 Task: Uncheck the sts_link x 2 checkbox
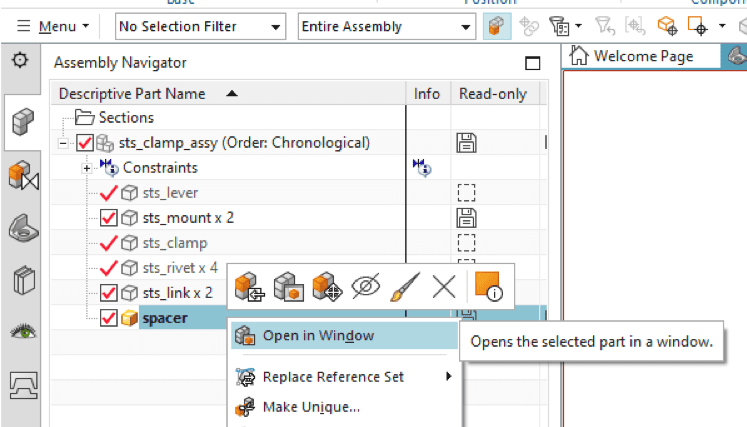tap(109, 293)
